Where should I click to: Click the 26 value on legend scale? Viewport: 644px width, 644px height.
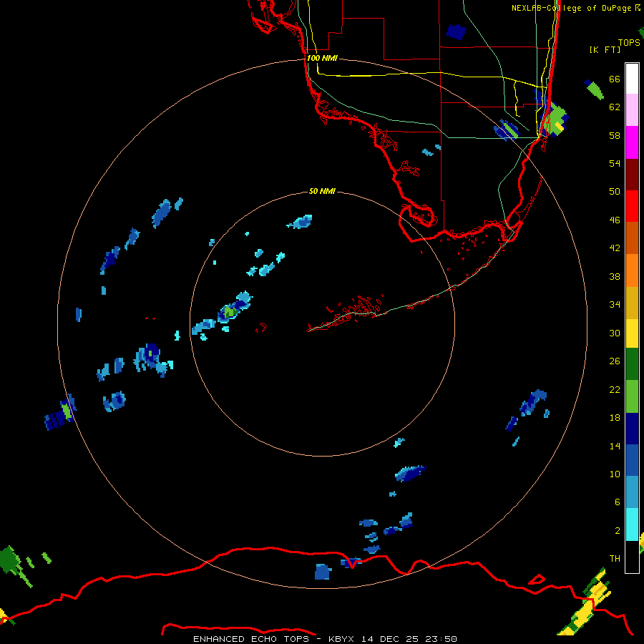coord(615,361)
